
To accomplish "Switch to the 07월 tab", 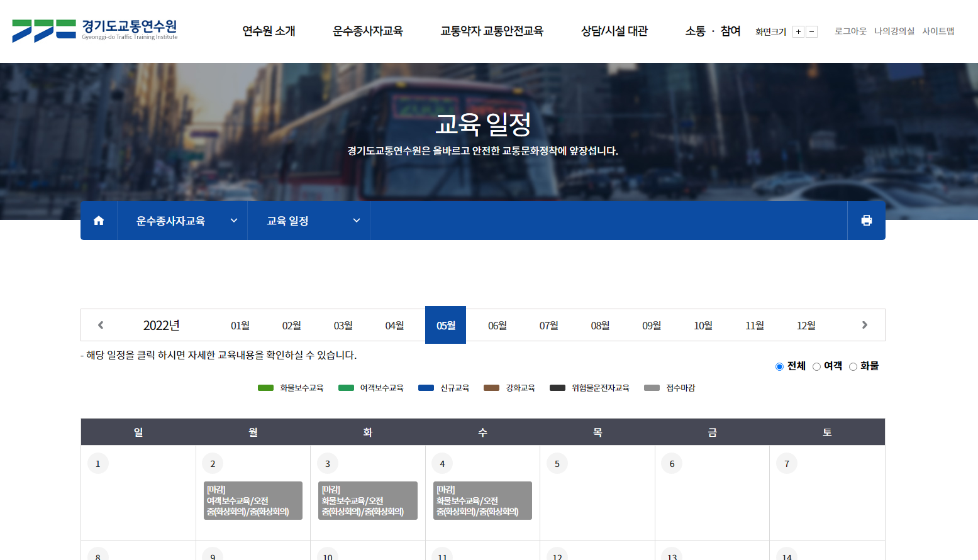I will pyautogui.click(x=548, y=324).
